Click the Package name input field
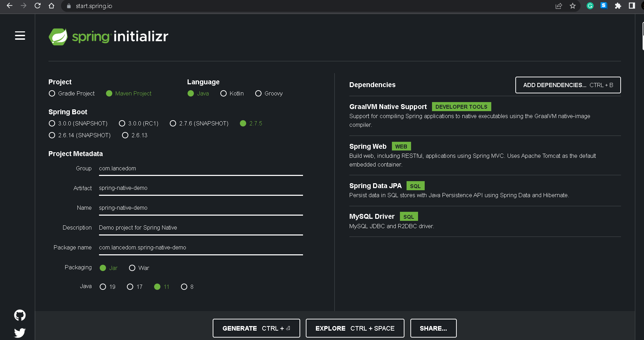Image resolution: width=644 pixels, height=340 pixels. coord(201,248)
